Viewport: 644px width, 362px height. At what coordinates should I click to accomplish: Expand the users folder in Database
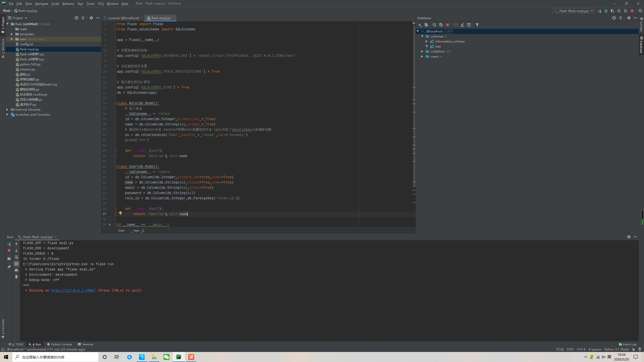(422, 56)
